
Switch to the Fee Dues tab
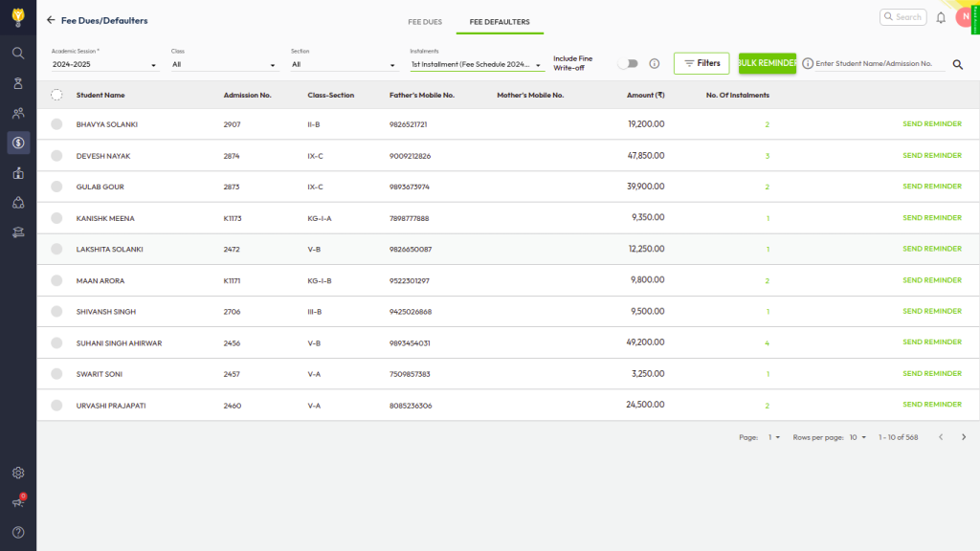point(425,21)
